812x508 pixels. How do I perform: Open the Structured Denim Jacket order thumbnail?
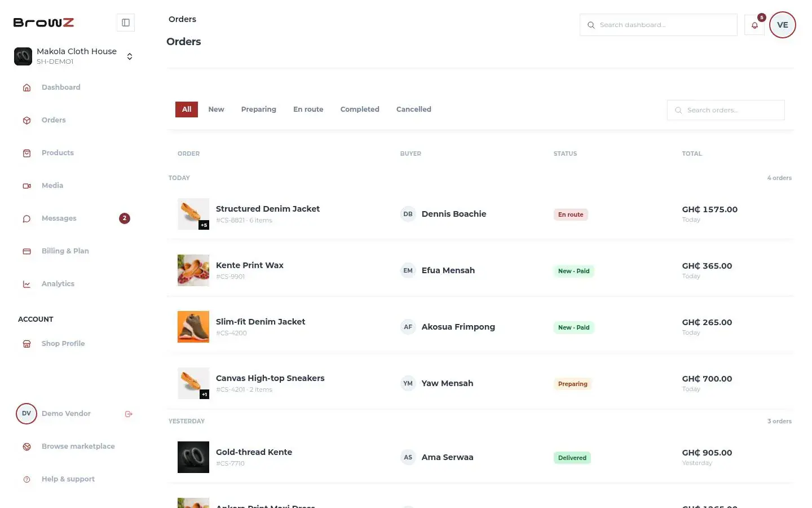click(193, 214)
